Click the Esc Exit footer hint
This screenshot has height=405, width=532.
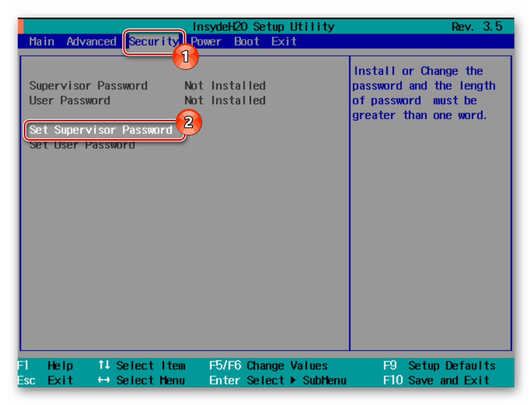(46, 381)
